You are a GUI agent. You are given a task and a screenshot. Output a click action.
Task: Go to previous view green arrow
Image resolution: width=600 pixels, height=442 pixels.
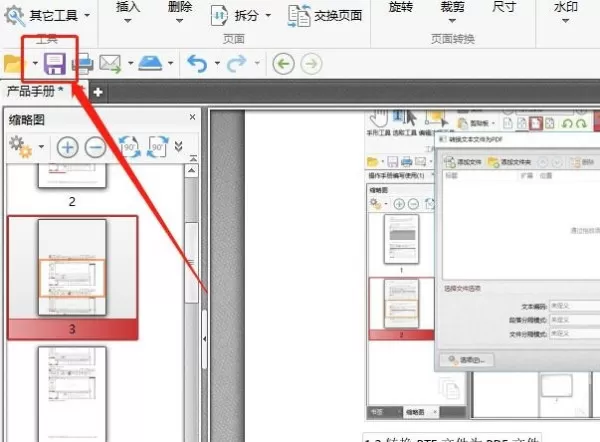pos(284,64)
